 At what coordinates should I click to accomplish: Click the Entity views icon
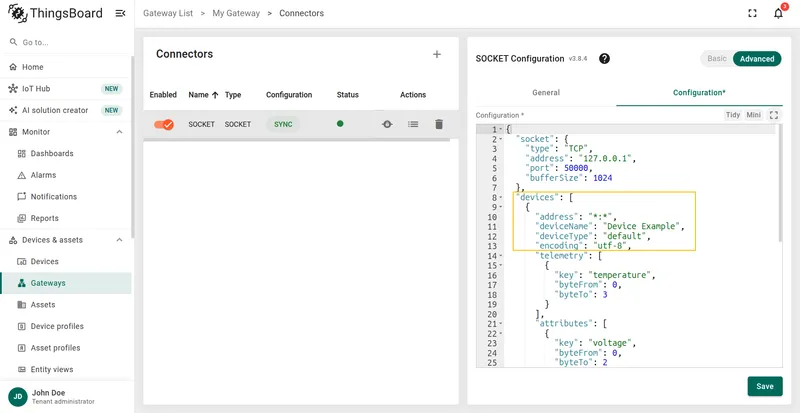coord(21,369)
